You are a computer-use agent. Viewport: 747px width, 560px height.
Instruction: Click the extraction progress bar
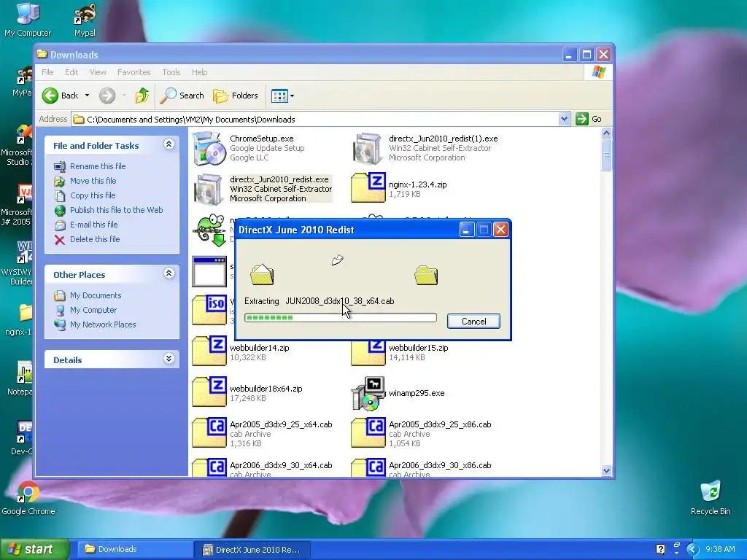[341, 318]
